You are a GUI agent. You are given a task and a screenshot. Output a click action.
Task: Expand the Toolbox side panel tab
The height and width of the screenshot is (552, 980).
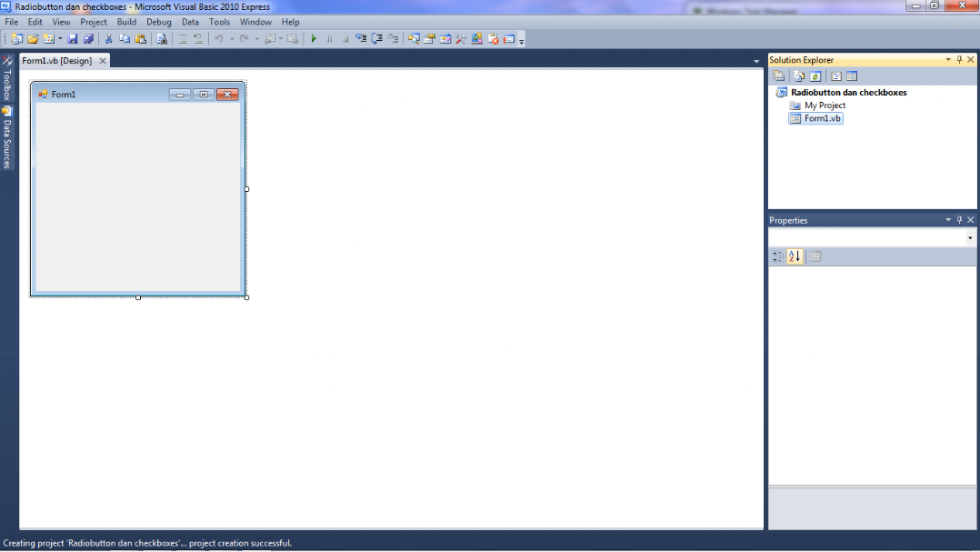[7, 79]
